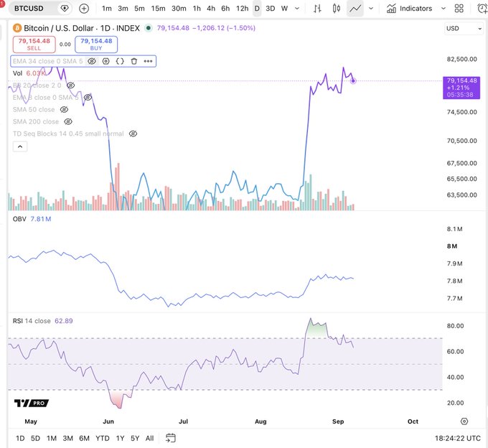This screenshot has width=488, height=448.
Task: Open the BTCUSD symbol search
Action: pos(29,9)
